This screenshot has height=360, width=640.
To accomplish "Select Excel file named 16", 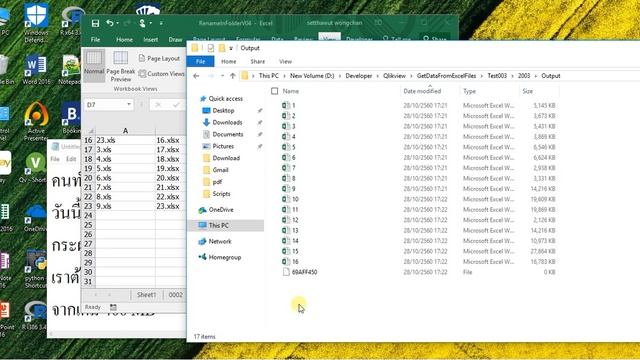I will coord(291,262).
